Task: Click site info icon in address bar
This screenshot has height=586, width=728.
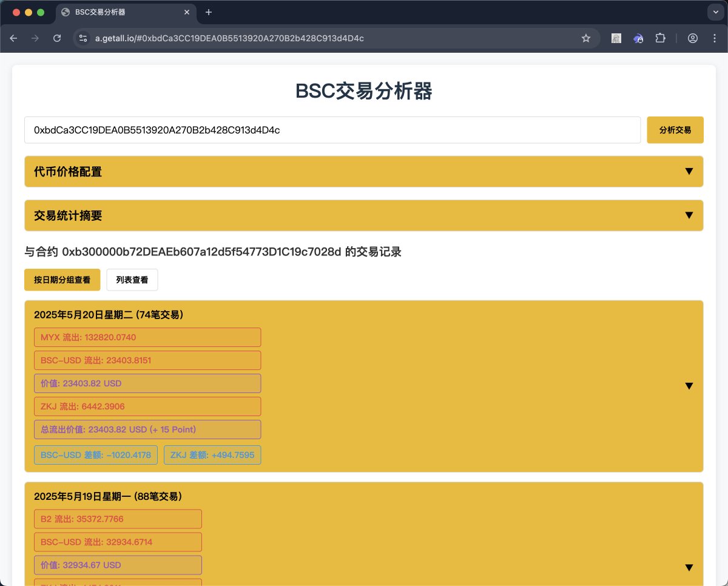Action: (84, 38)
